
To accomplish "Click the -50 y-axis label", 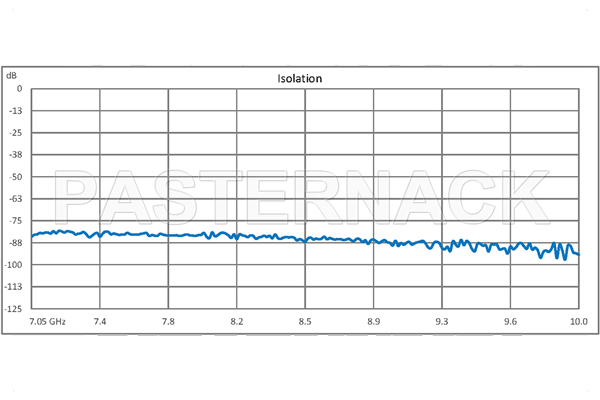I will (x=15, y=176).
